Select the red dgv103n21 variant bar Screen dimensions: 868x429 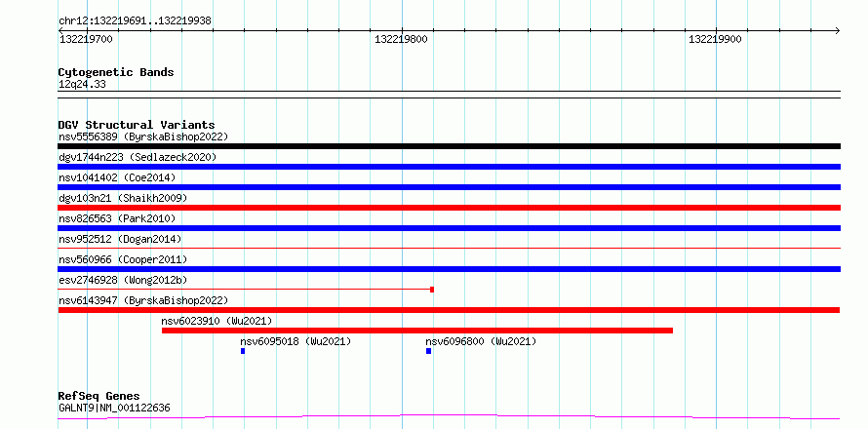449,208
